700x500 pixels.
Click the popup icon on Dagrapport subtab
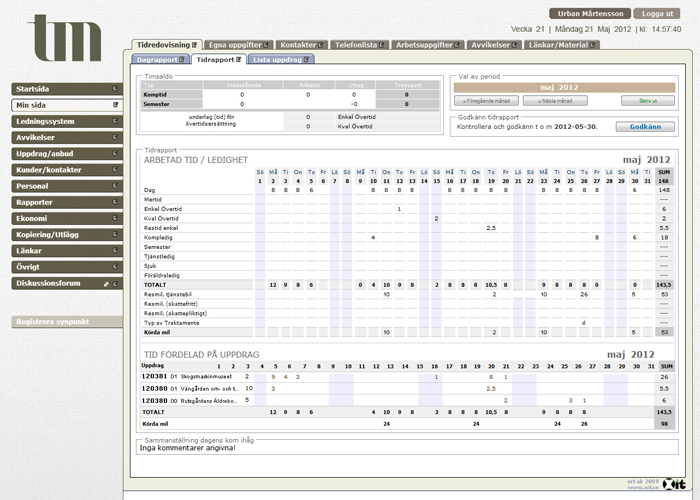pos(182,59)
